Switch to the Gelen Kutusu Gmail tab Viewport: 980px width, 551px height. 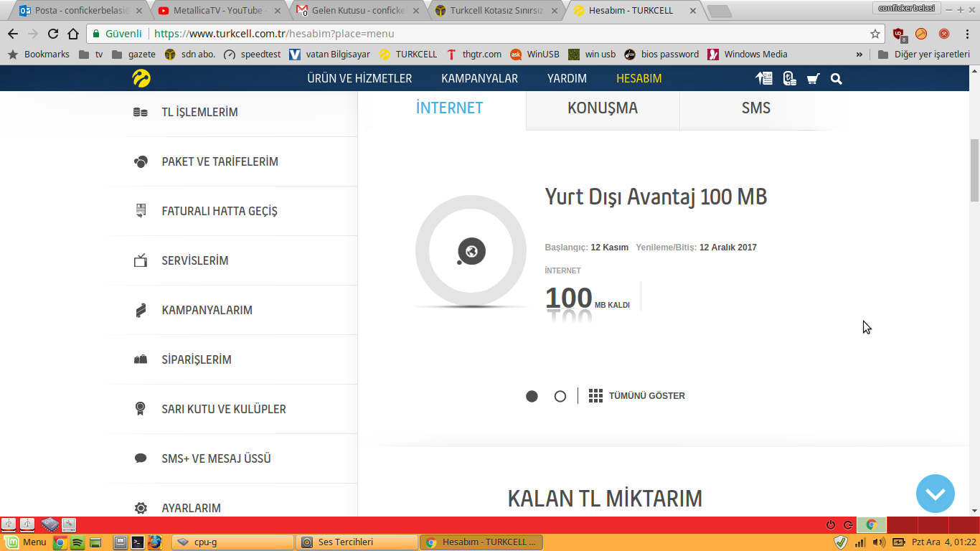coord(357,11)
